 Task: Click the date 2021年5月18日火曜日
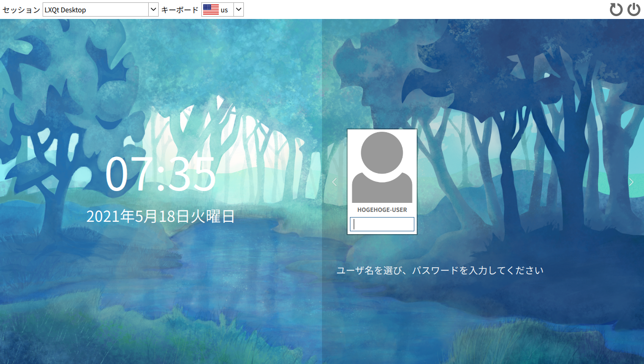pos(161,217)
